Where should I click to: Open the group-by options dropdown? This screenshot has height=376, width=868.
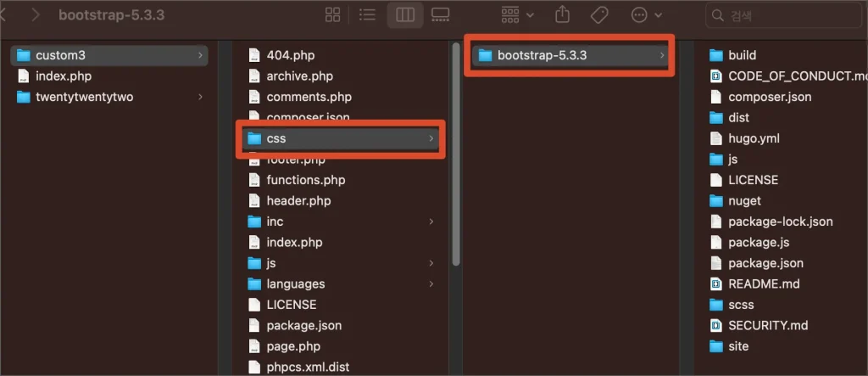pyautogui.click(x=517, y=15)
